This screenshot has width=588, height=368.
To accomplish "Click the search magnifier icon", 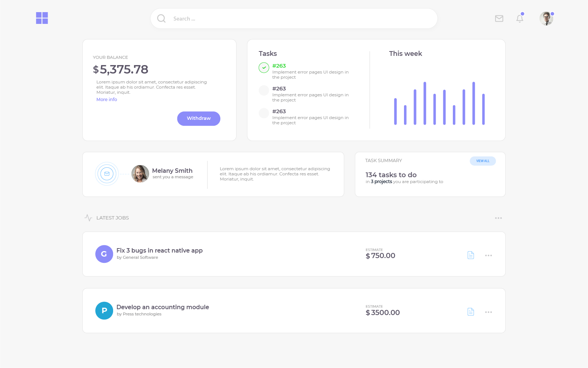I will pyautogui.click(x=161, y=18).
